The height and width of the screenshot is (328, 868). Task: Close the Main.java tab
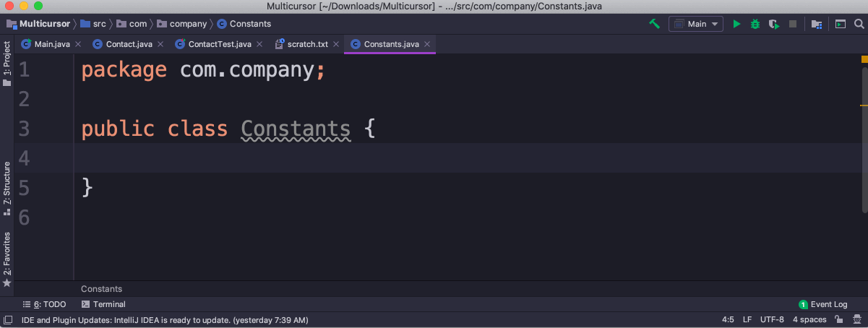point(78,44)
